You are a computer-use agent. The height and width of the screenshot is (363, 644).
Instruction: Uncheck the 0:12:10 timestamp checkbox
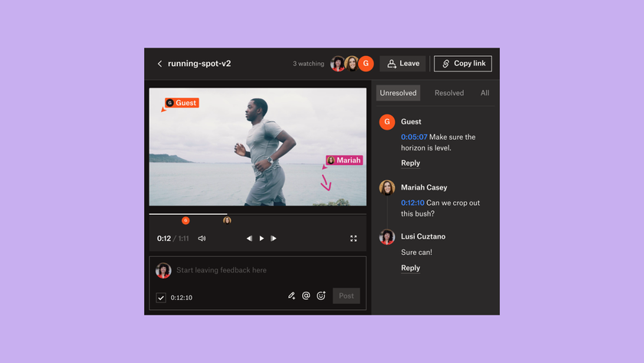161,298
